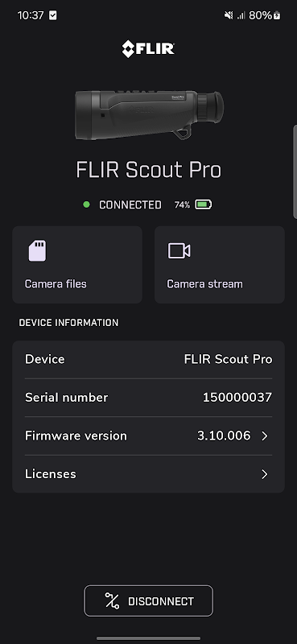
Task: Expand the Licenses chevron arrow
Action: (x=265, y=474)
